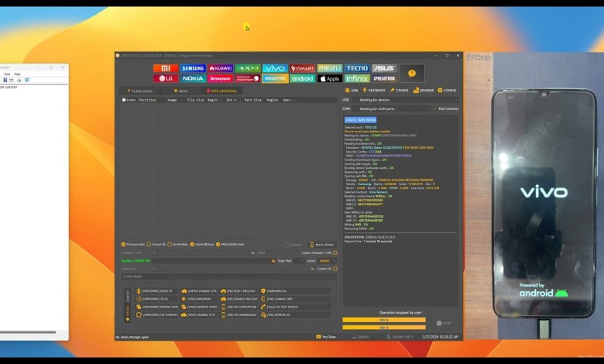Open the DevMgr device manager

(424, 90)
